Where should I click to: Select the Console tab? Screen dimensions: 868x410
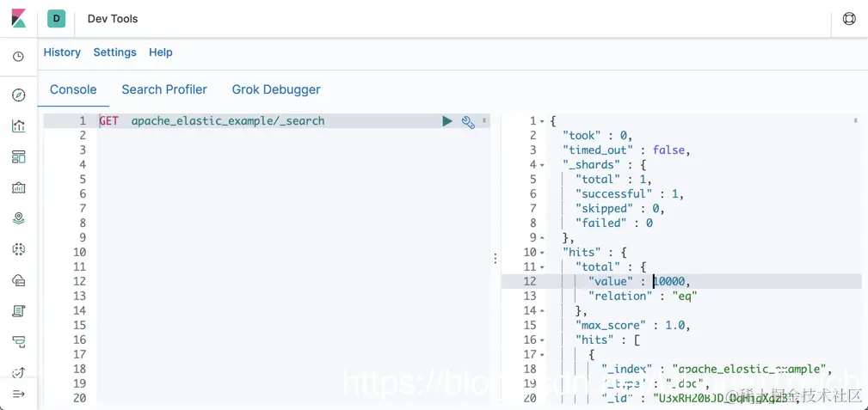coord(73,89)
